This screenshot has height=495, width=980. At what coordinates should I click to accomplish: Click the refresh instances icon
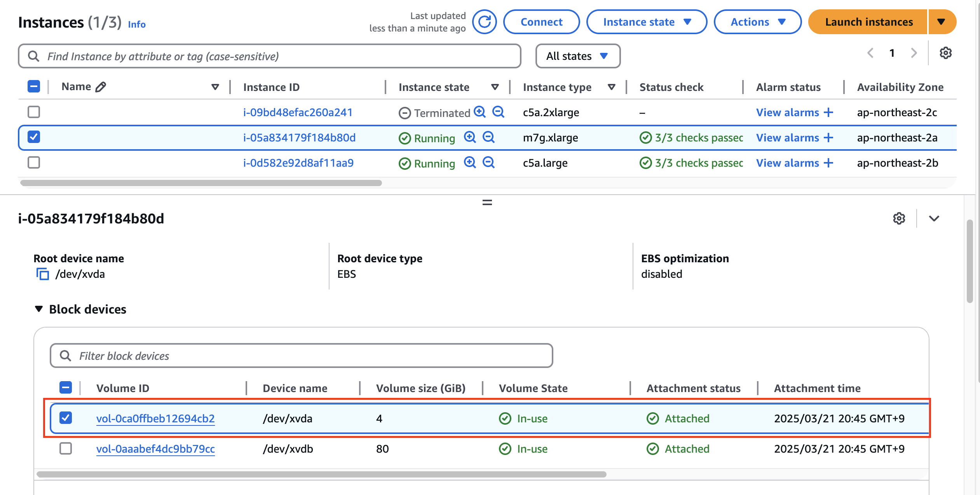point(484,22)
